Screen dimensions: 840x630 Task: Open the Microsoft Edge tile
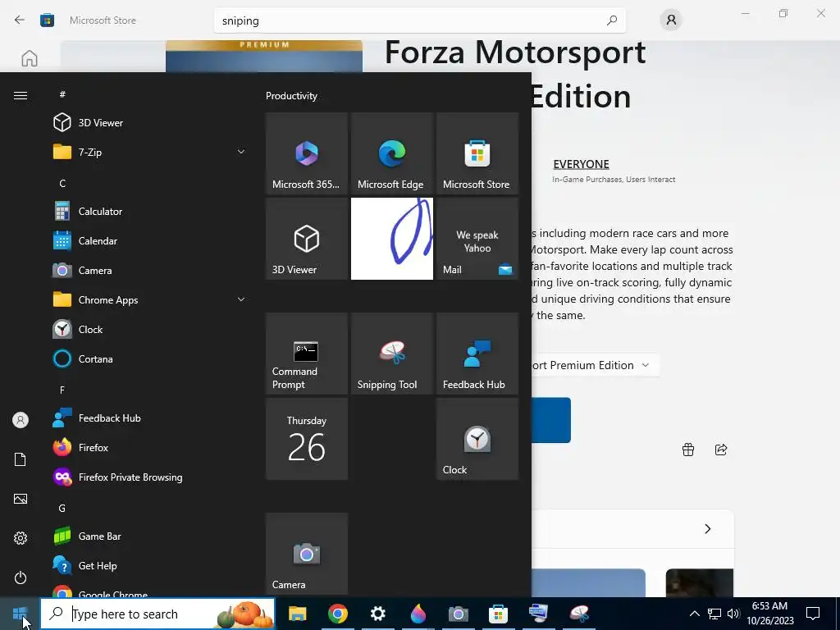click(x=391, y=153)
